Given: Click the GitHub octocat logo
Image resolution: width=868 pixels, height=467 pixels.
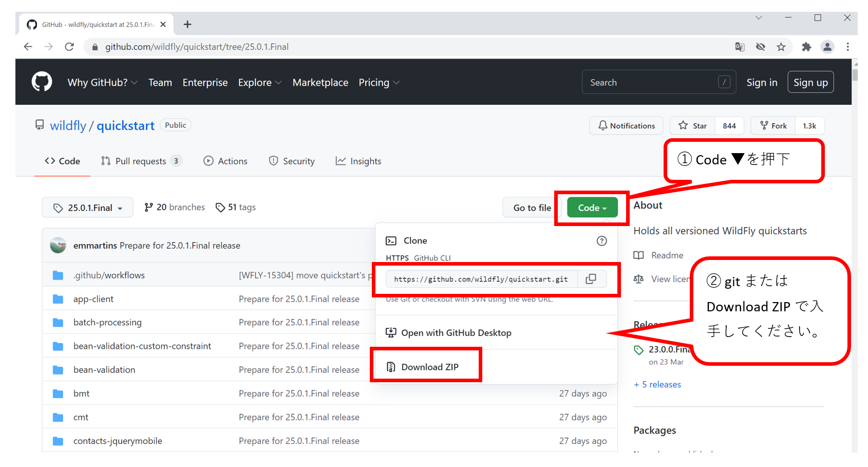Looking at the screenshot, I should click(x=42, y=82).
